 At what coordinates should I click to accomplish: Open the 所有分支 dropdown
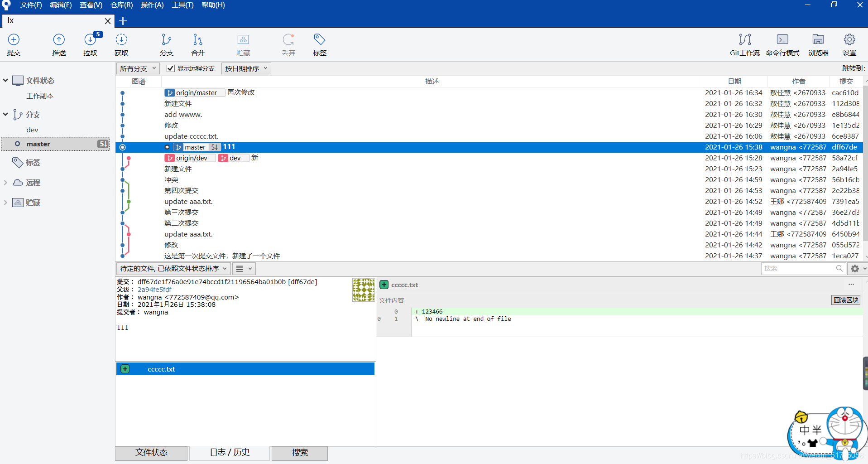(x=138, y=68)
